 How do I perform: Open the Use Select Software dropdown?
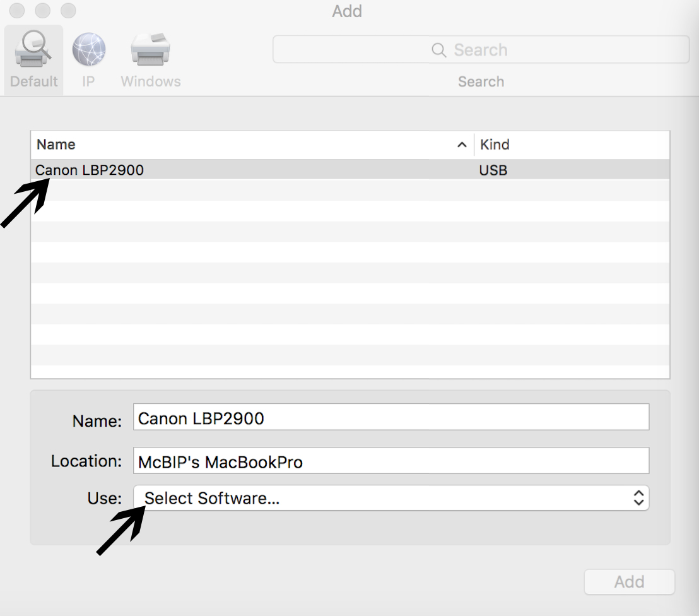pyautogui.click(x=391, y=498)
